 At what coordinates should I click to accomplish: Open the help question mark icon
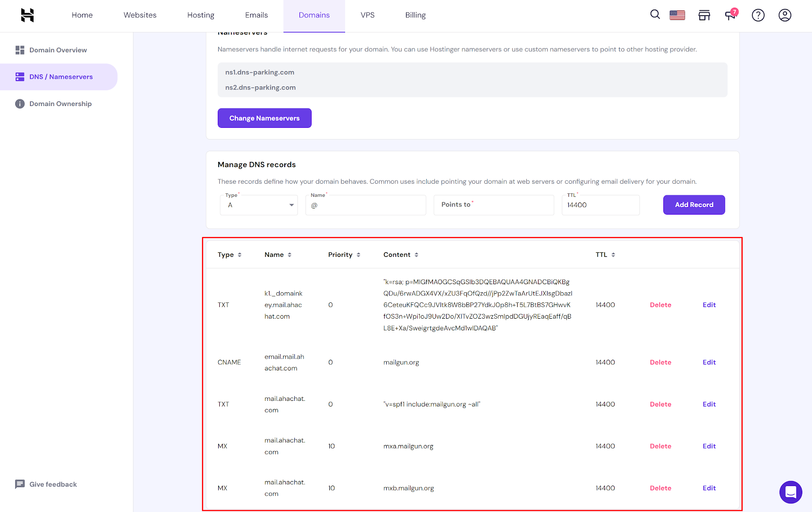(x=758, y=15)
